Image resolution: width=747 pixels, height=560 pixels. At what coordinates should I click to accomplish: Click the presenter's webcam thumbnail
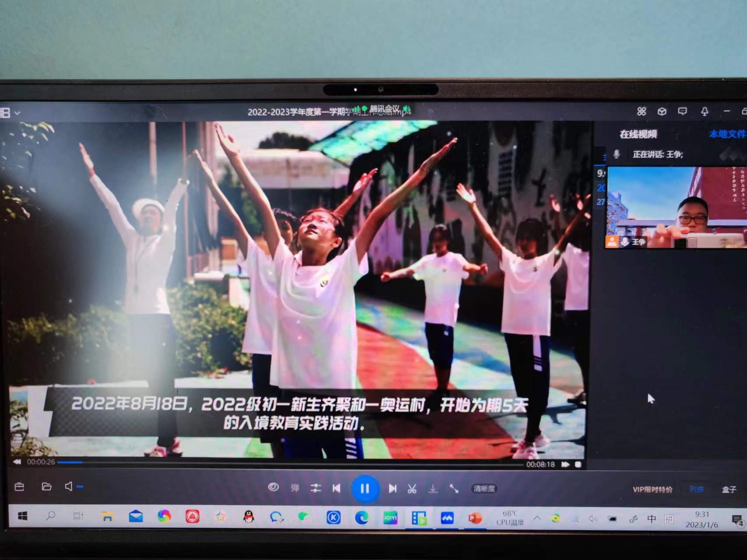(x=676, y=207)
